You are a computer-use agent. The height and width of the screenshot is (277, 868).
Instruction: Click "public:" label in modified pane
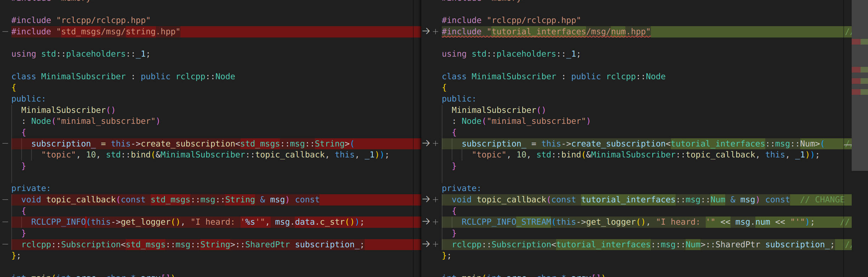[459, 99]
